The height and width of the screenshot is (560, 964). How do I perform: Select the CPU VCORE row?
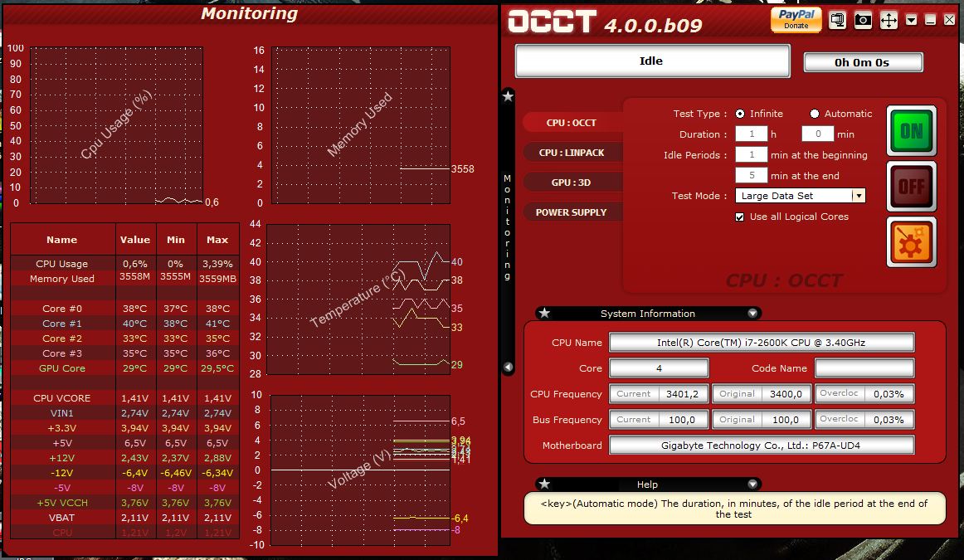[124, 398]
